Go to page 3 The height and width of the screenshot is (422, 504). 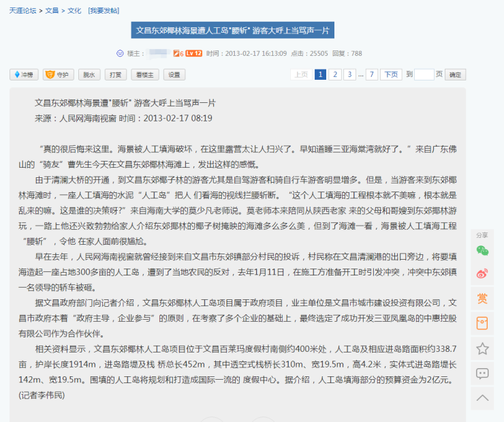tap(349, 74)
